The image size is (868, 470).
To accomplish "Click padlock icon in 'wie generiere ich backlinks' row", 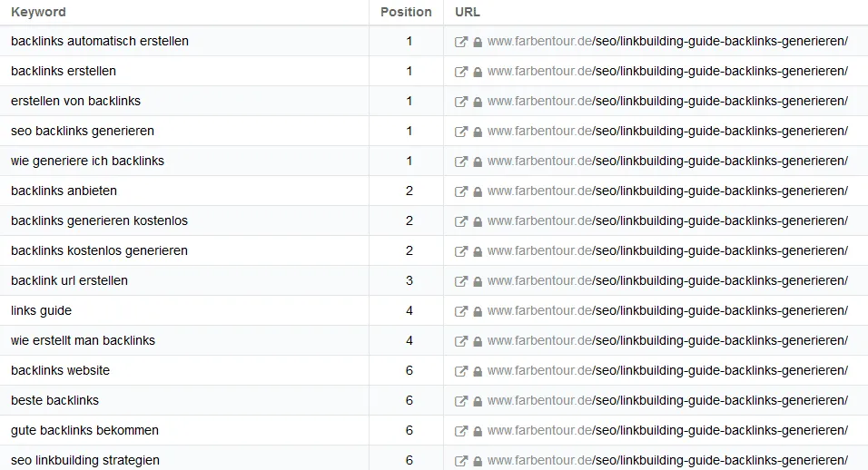I will tap(478, 162).
